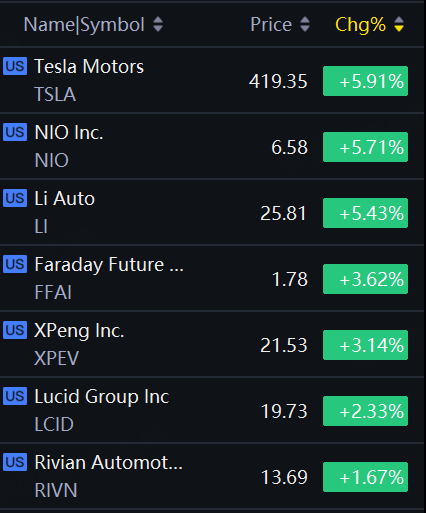Select the NIO ticker symbol text
Screen dimensions: 426x513
tap(52, 160)
